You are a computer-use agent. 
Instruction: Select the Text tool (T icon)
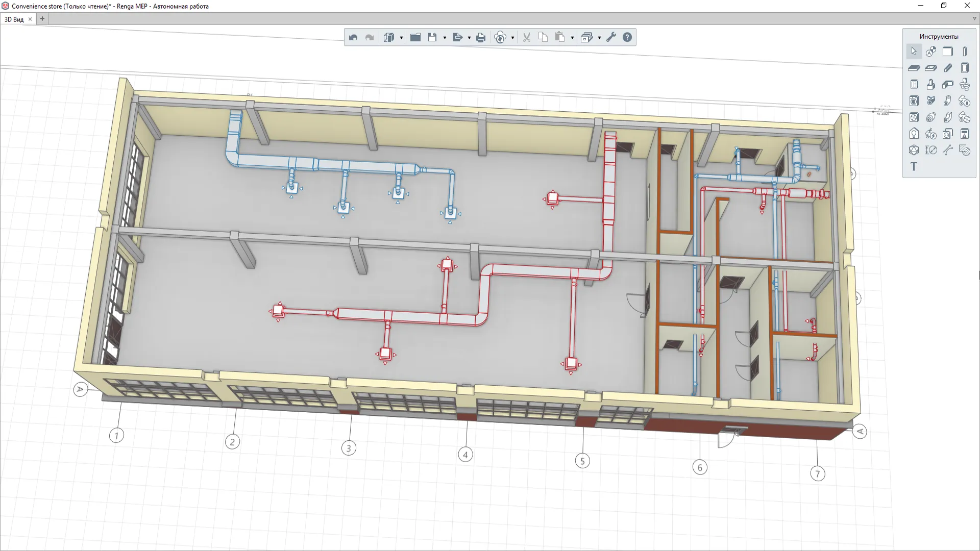pyautogui.click(x=914, y=167)
